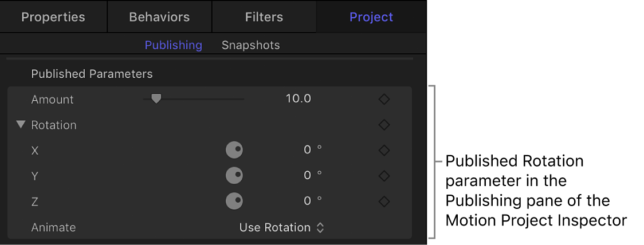This screenshot has width=644, height=245.
Task: Click the Z rotation keyframe diamond
Action: [384, 201]
